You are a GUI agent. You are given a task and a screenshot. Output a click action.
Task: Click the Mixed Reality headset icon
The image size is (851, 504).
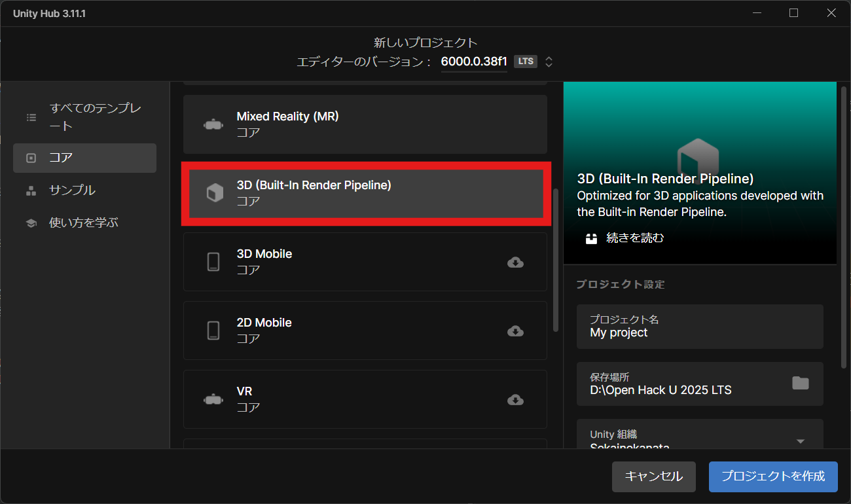(x=213, y=124)
